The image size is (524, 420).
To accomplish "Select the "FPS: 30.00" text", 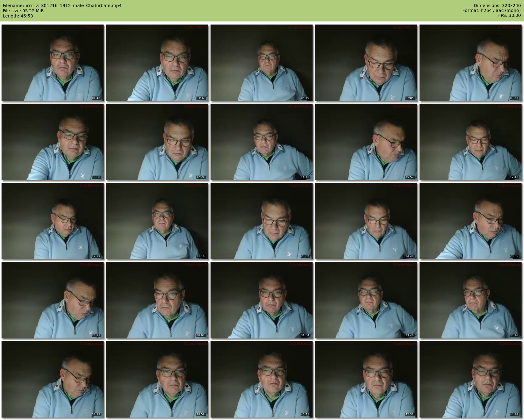I will point(509,16).
